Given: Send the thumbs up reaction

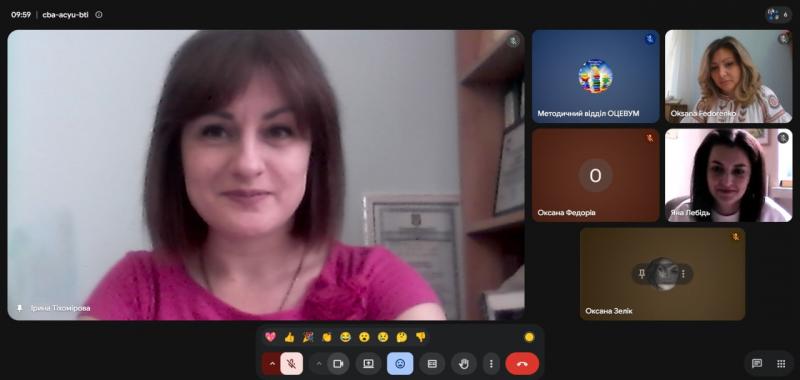Looking at the screenshot, I should coord(289,337).
